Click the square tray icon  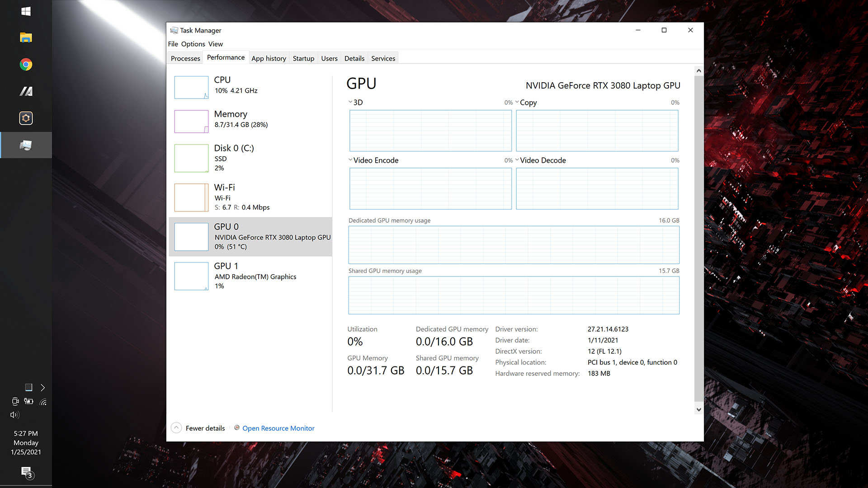click(28, 387)
